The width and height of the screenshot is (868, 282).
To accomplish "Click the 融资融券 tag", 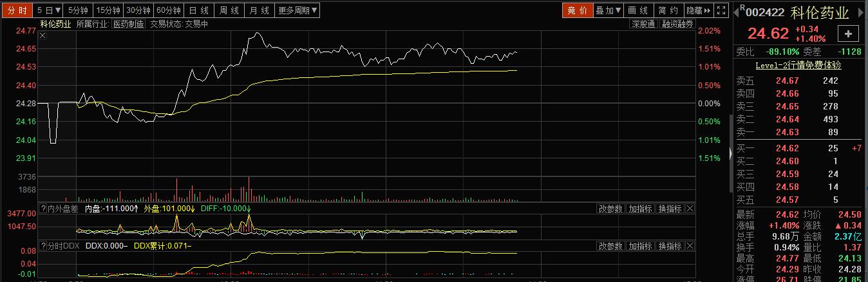I will (x=678, y=24).
